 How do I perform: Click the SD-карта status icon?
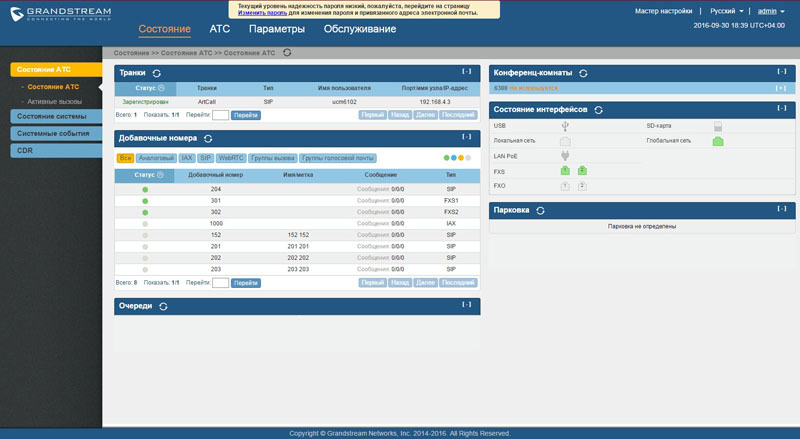tap(718, 126)
